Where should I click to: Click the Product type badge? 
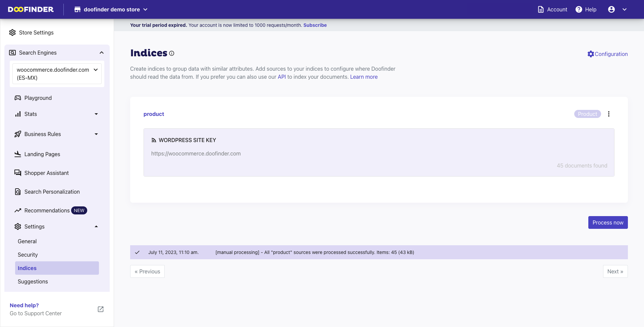[x=587, y=114]
